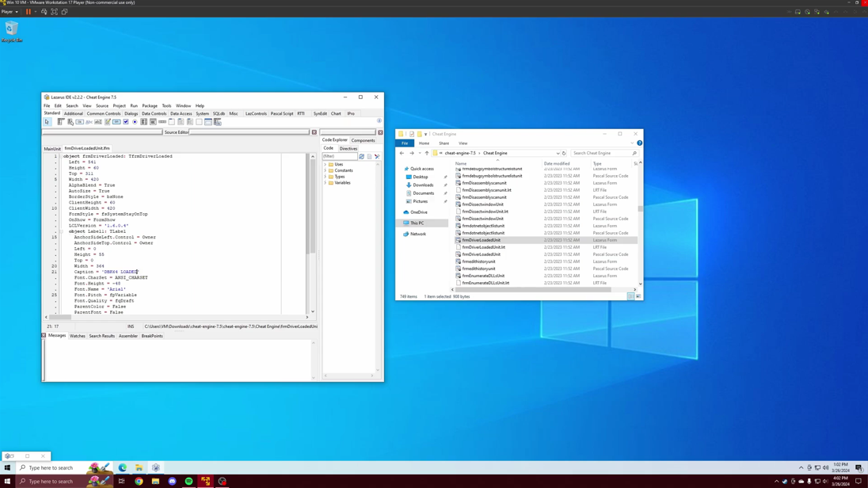
Task: Open the Explorer address history dropdown
Action: click(x=558, y=154)
